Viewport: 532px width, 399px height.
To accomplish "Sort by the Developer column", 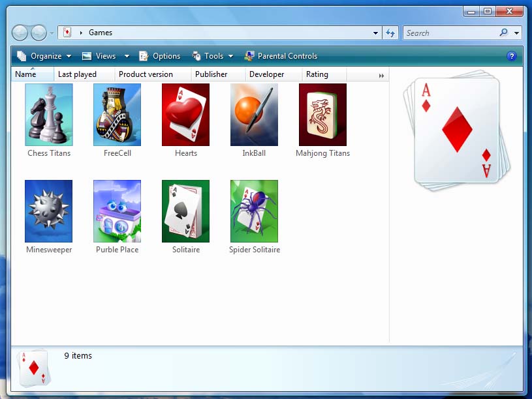I will (x=273, y=74).
